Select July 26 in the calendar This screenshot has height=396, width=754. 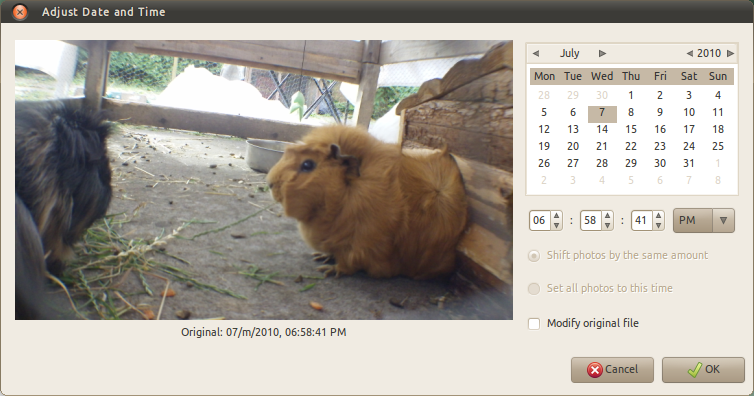(x=544, y=163)
